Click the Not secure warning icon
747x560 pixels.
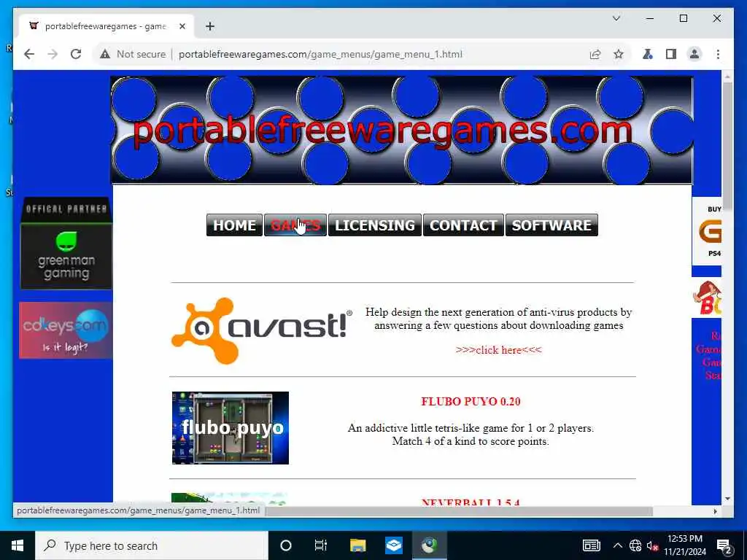(105, 54)
